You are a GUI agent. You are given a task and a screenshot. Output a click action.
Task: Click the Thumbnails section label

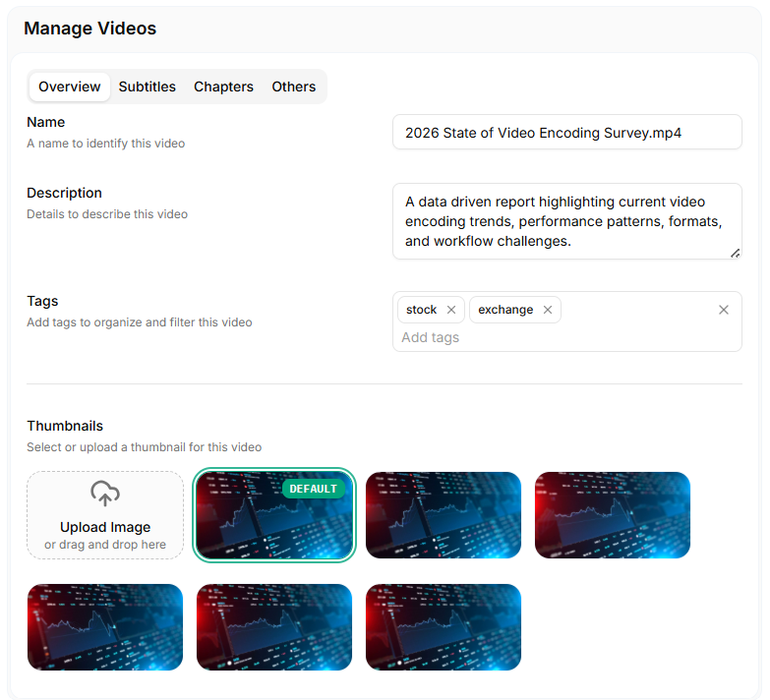(65, 426)
